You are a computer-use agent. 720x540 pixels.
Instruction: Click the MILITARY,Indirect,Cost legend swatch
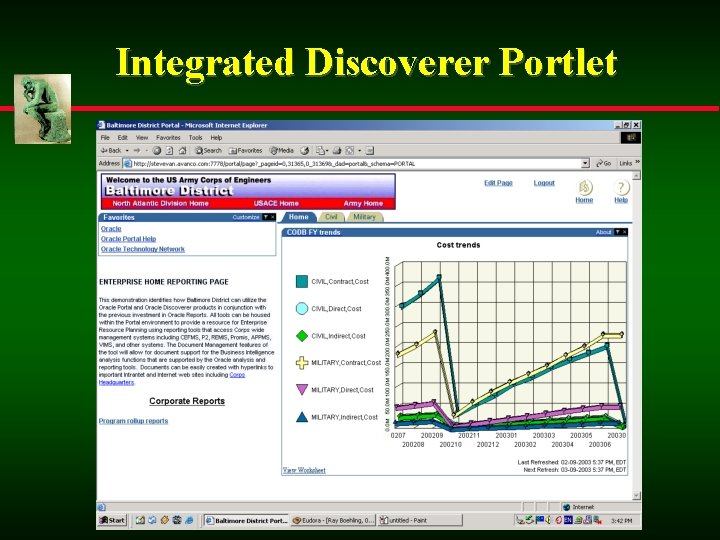click(302, 417)
